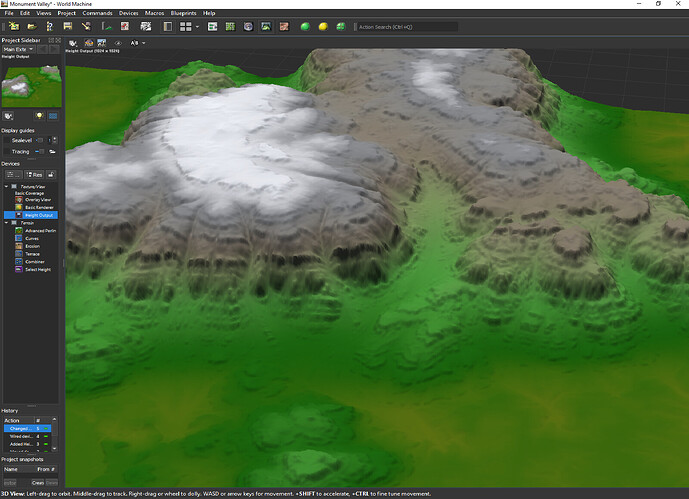
Task: Open the green tiled layout view icon
Action: coord(230,27)
